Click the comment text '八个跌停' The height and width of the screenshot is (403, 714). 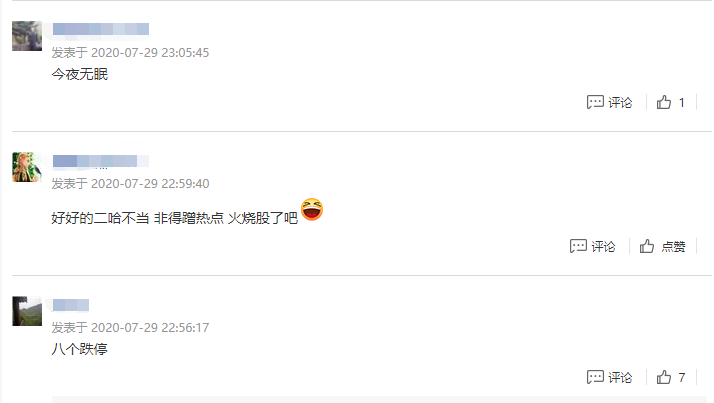pyautogui.click(x=80, y=349)
